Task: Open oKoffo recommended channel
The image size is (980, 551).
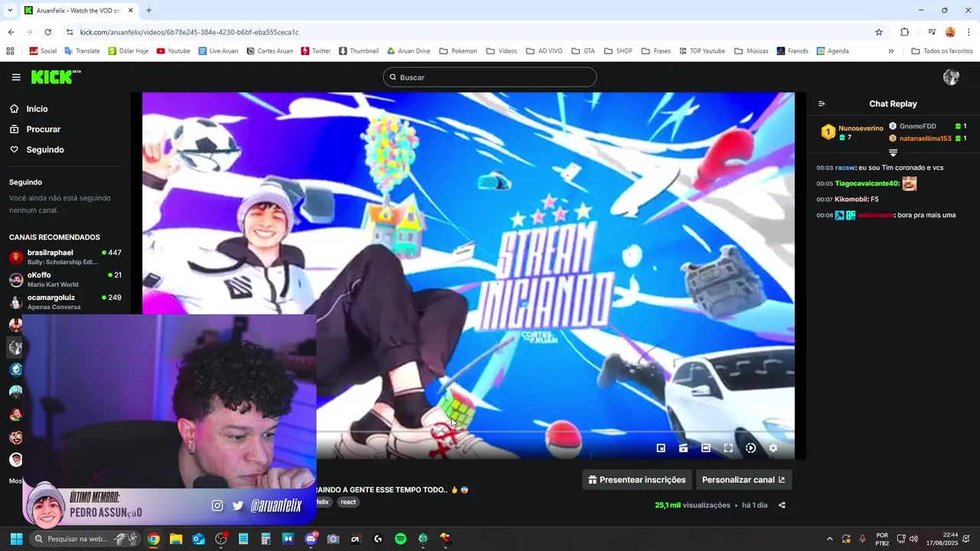Action: tap(65, 279)
